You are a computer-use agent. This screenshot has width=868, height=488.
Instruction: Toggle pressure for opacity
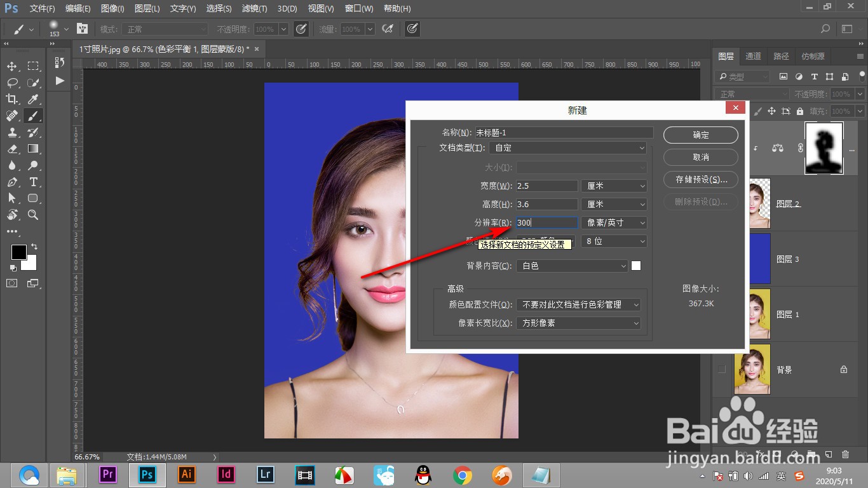click(301, 29)
